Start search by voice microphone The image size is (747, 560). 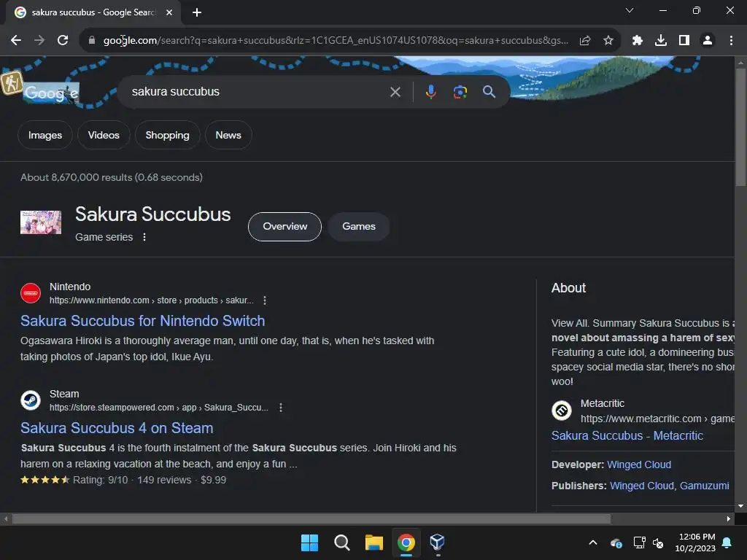pyautogui.click(x=430, y=92)
